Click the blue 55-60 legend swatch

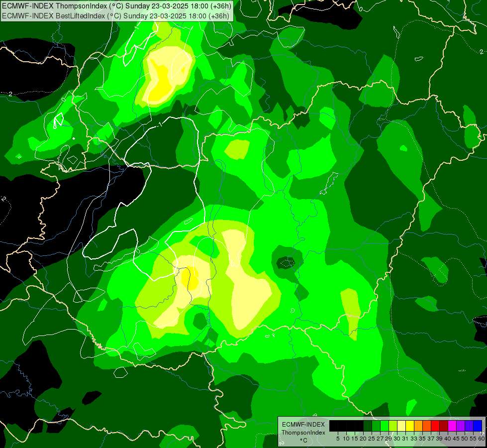pyautogui.click(x=478, y=426)
